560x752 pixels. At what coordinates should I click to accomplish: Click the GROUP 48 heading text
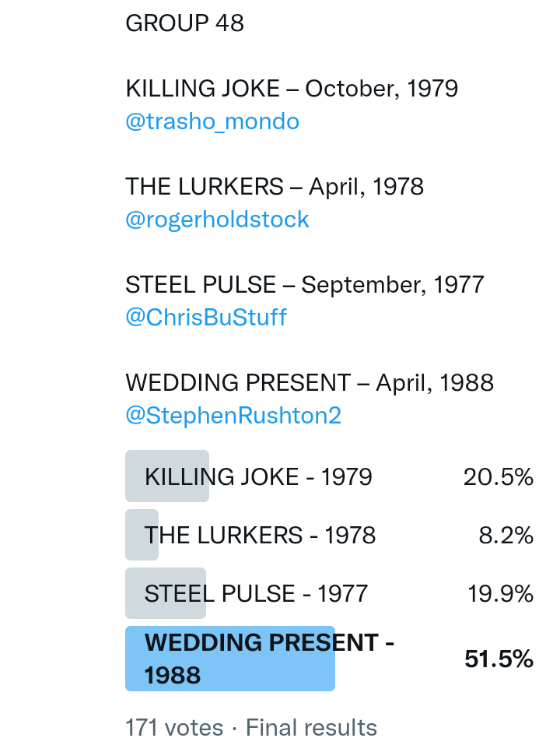(x=184, y=23)
